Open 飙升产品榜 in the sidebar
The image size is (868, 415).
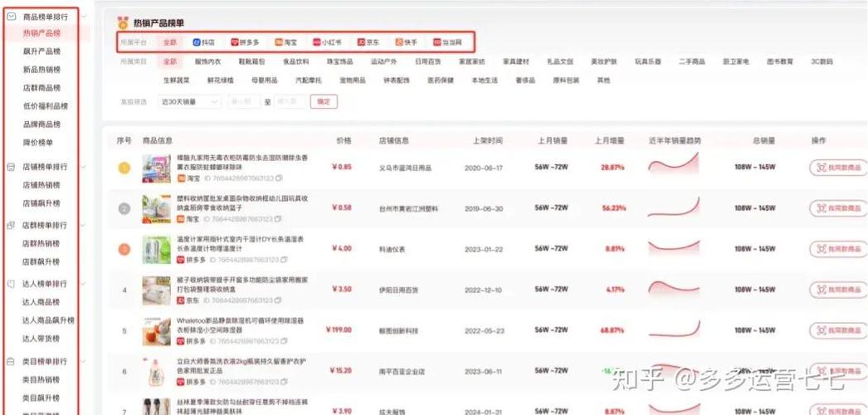tap(41, 51)
